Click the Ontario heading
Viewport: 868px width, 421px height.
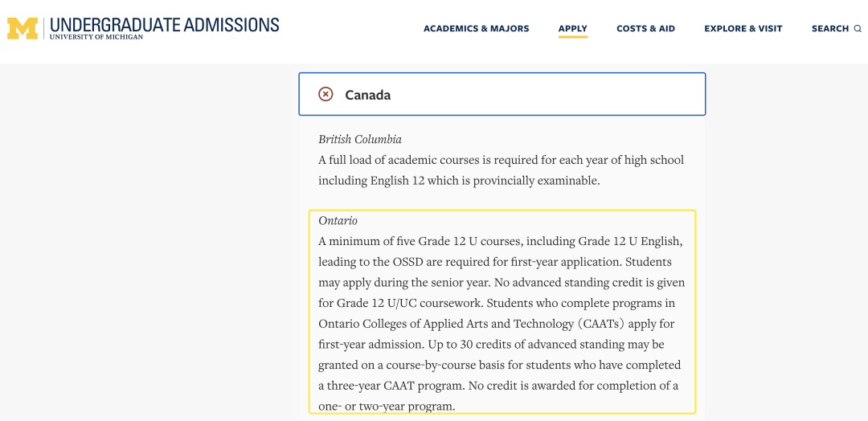point(338,221)
